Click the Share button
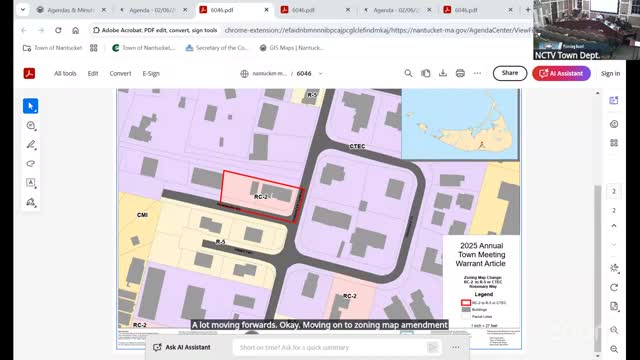 click(510, 73)
